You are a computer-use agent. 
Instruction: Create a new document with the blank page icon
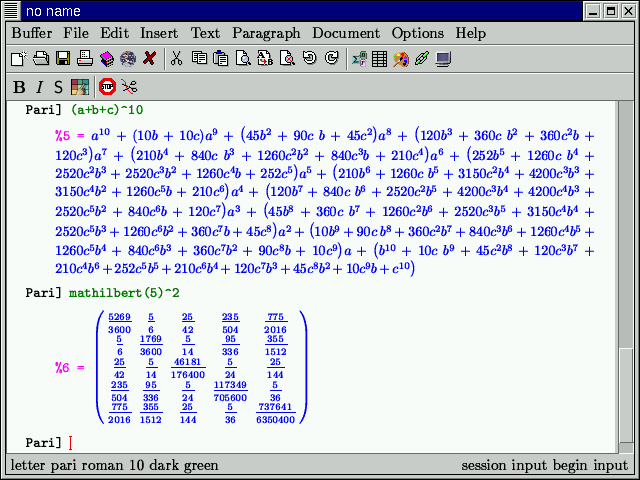coord(19,59)
